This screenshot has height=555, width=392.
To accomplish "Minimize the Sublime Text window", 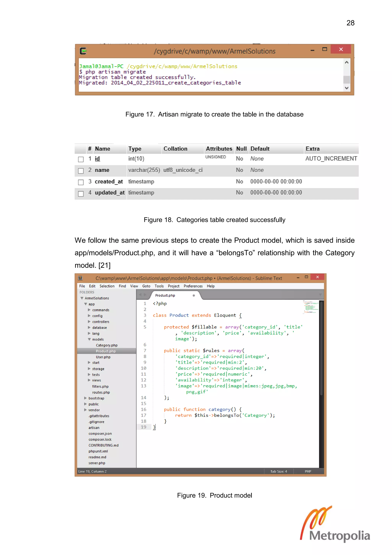I will (x=298, y=277).
